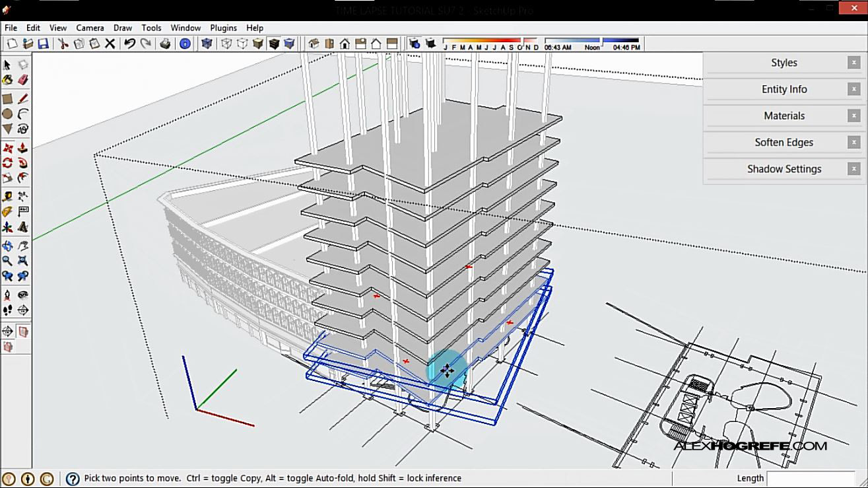Open the Camera menu

tap(89, 28)
